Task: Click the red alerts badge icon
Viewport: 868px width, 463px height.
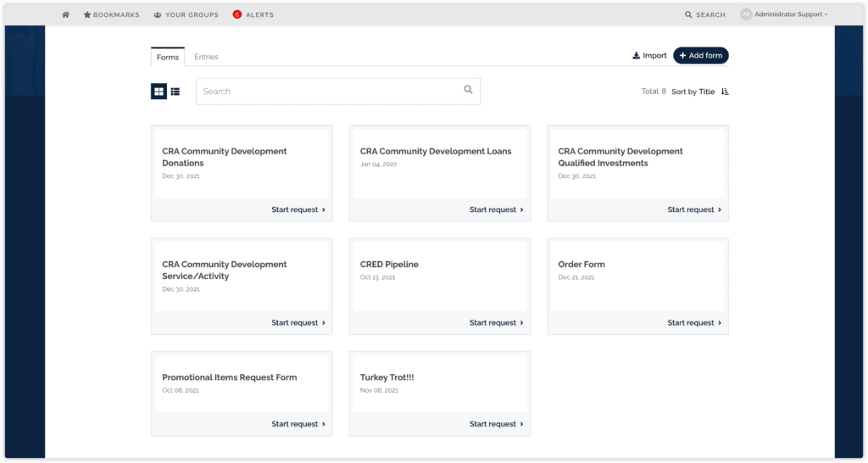Action: coord(237,14)
